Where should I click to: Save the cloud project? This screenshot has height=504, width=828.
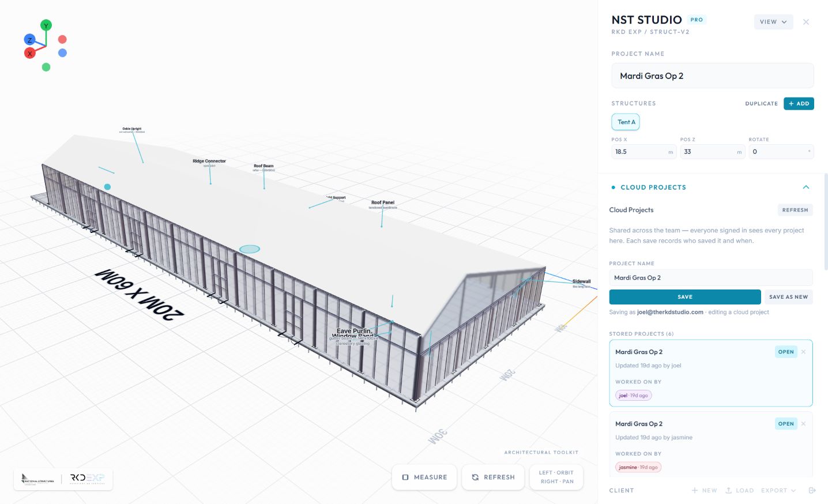pyautogui.click(x=685, y=297)
